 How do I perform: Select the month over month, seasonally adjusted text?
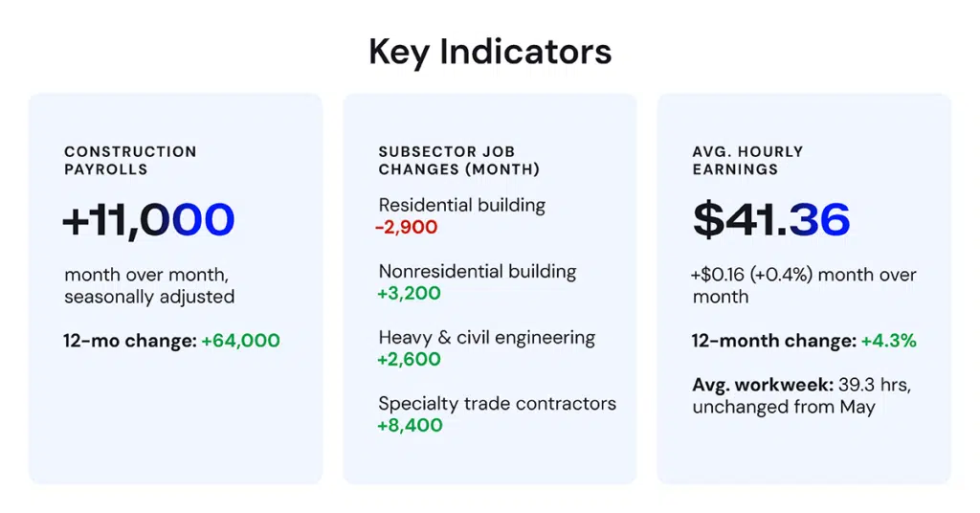point(149,285)
